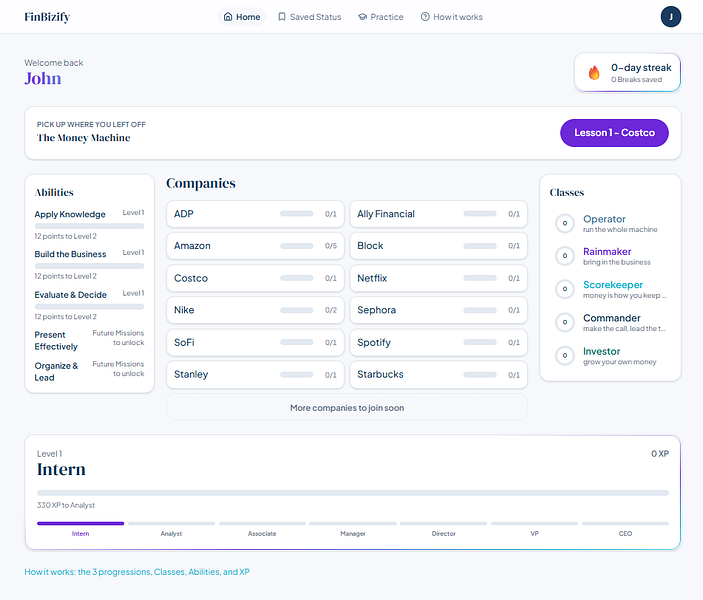Click the Commander class name
This screenshot has height=600, width=703.
(612, 318)
